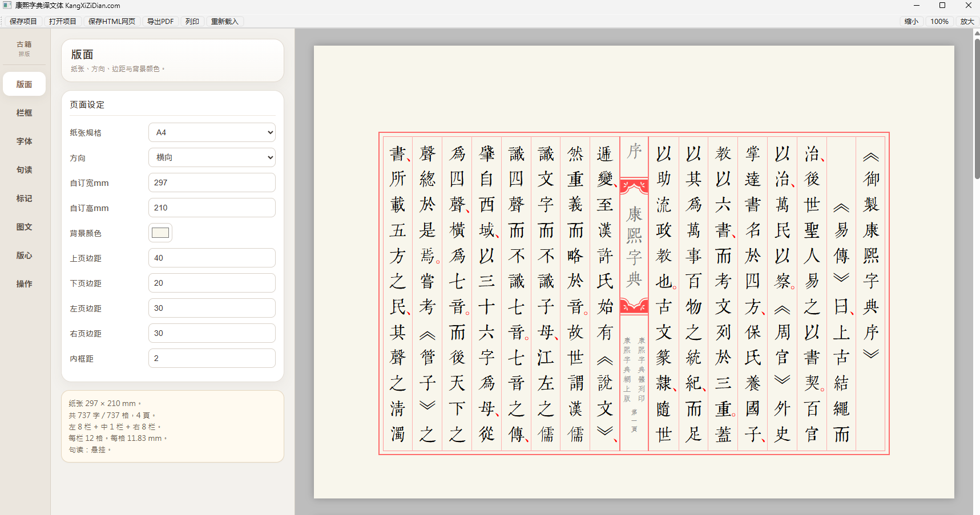Click 右页边距 input field
Image resolution: width=980 pixels, height=515 pixels.
pyautogui.click(x=212, y=333)
